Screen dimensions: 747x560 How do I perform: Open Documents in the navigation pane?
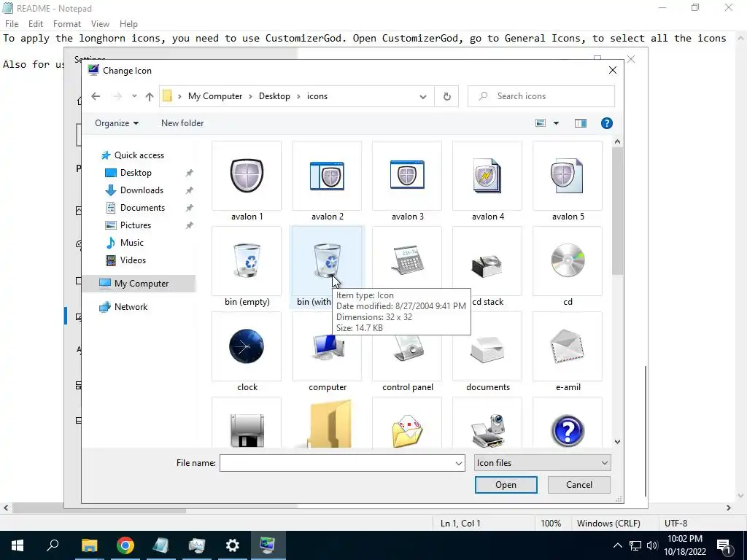pyautogui.click(x=135, y=208)
